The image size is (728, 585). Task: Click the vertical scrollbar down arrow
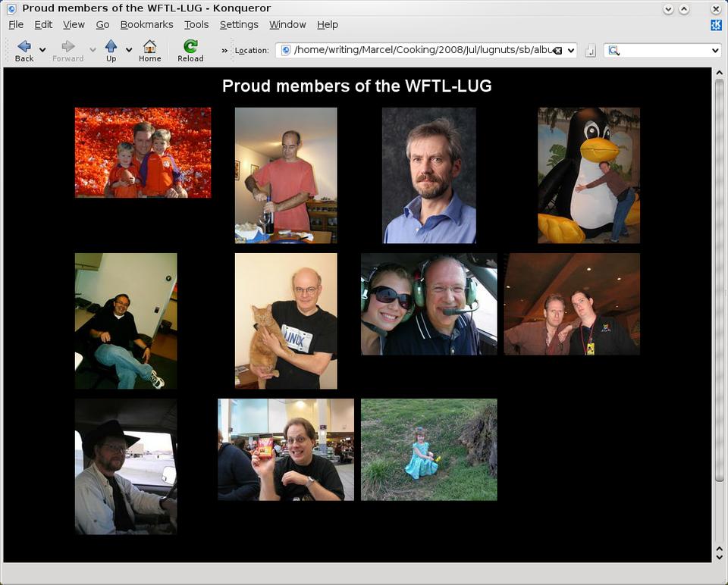coord(719,555)
